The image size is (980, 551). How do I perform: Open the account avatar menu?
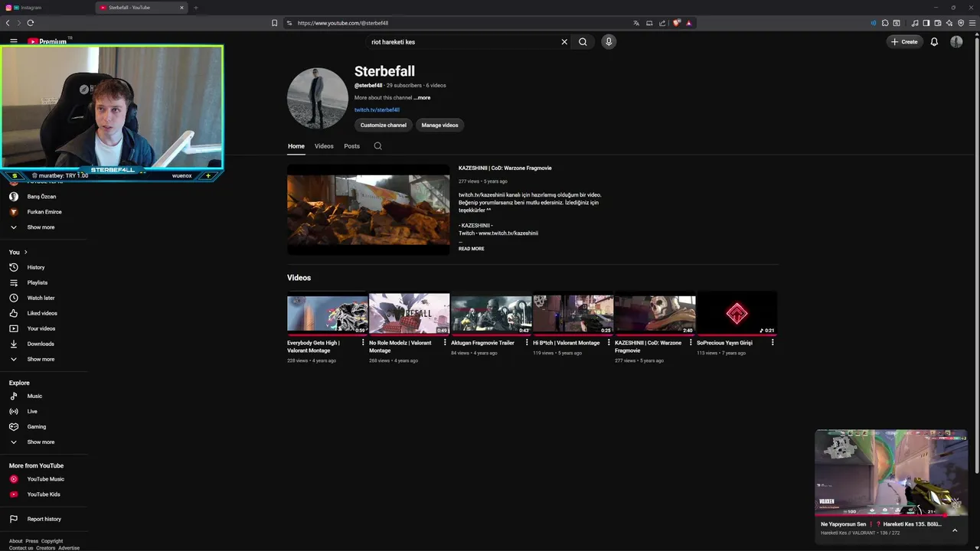(956, 42)
